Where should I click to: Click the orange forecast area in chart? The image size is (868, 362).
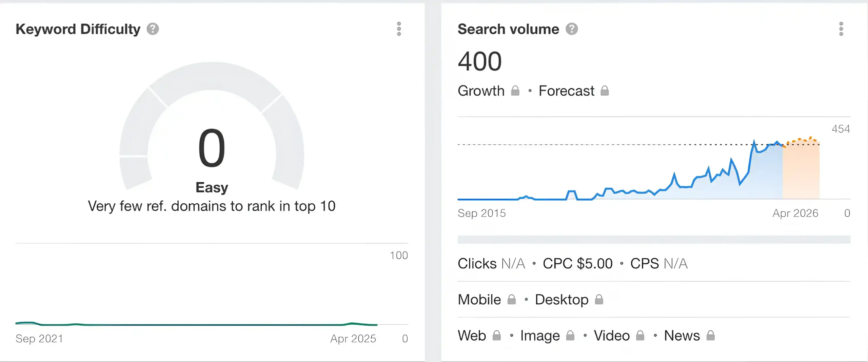801,173
